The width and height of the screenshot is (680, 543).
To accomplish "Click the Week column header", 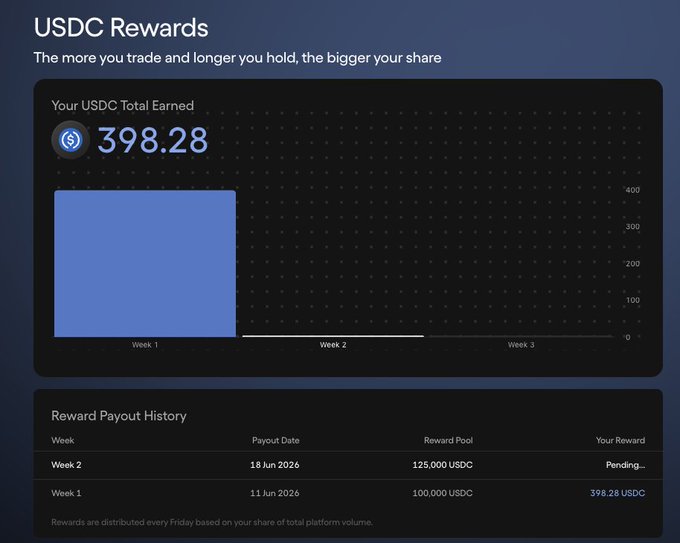I will click(x=63, y=440).
